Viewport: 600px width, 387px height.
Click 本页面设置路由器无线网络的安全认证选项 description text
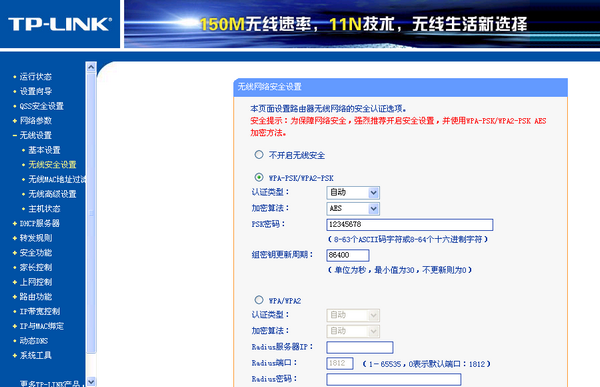(x=328, y=109)
